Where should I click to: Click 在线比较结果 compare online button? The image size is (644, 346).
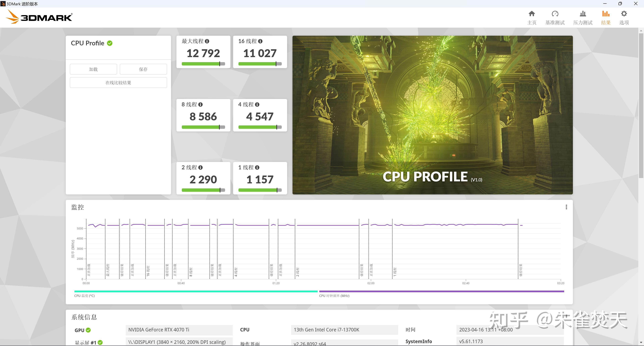point(118,83)
